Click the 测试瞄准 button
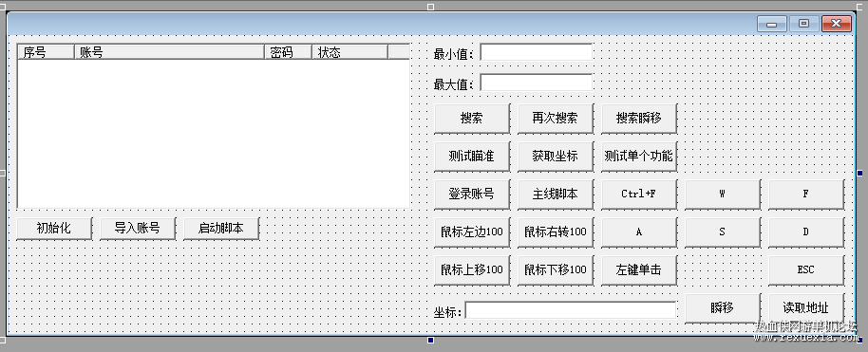The width and height of the screenshot is (868, 352). click(x=472, y=157)
